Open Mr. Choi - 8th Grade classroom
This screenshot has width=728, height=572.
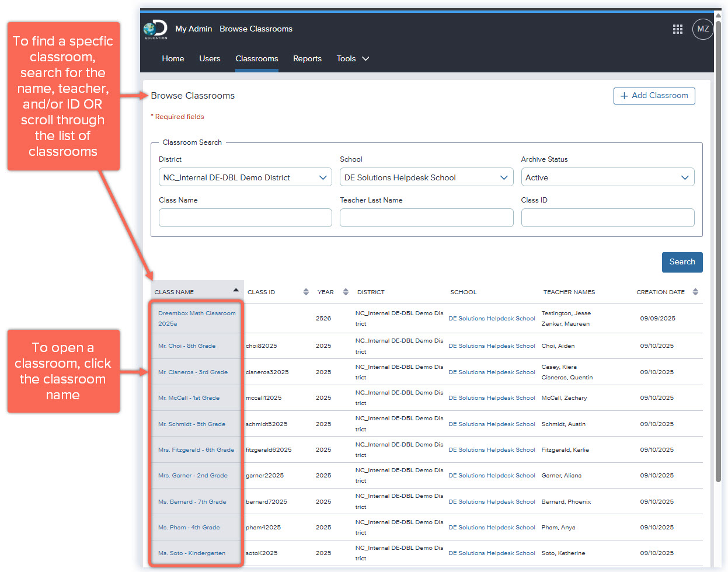point(187,346)
